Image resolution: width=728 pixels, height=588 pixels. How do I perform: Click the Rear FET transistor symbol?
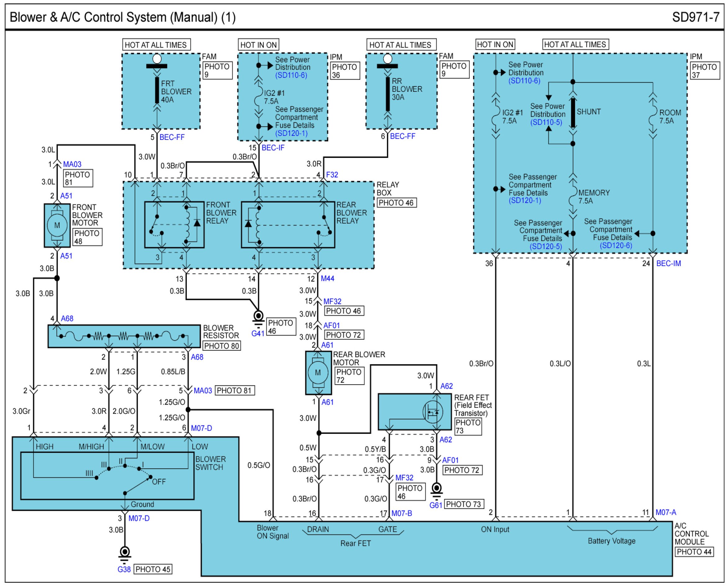click(433, 412)
